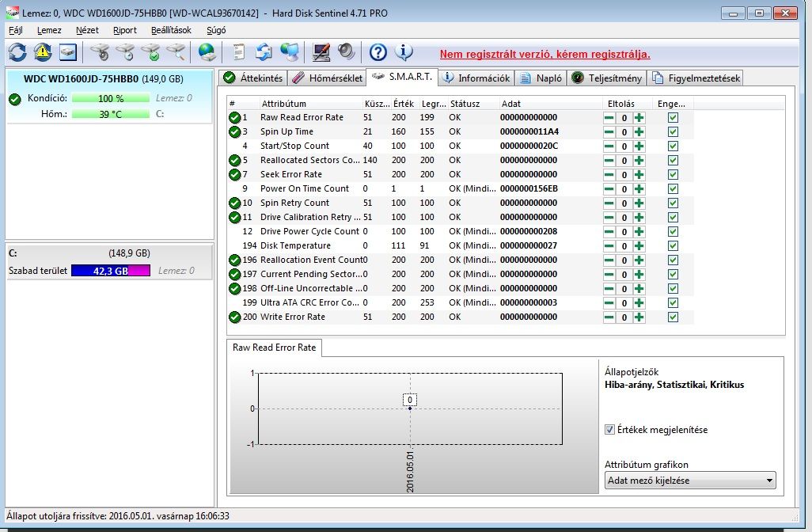Switch to the Napló tab
This screenshot has width=812, height=532.
click(541, 78)
